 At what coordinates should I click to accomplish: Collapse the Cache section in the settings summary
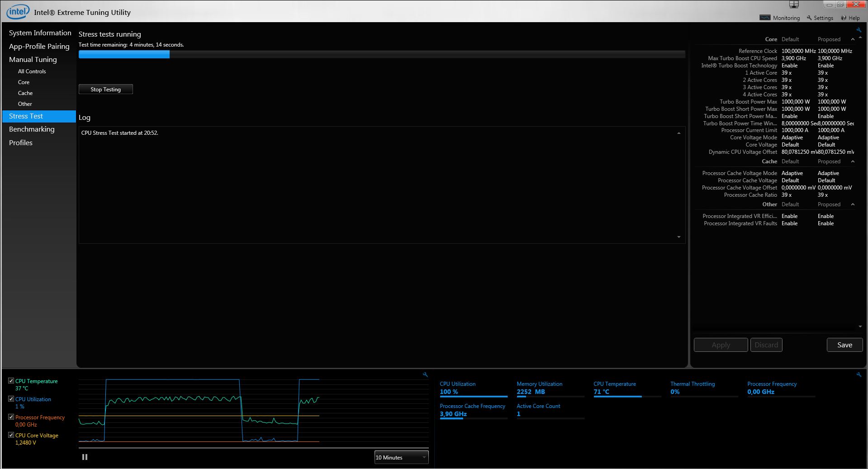(x=853, y=161)
